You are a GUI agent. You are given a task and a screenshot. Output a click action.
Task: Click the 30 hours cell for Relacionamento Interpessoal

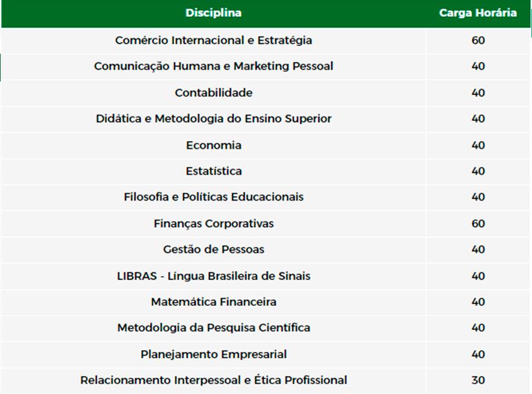tap(478, 380)
